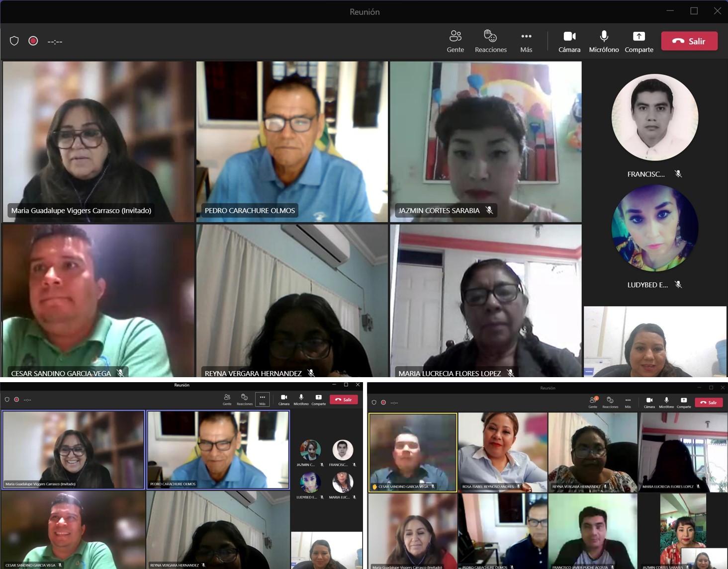Toggle Cámara in top meeting window
728x569 pixels.
click(x=569, y=41)
